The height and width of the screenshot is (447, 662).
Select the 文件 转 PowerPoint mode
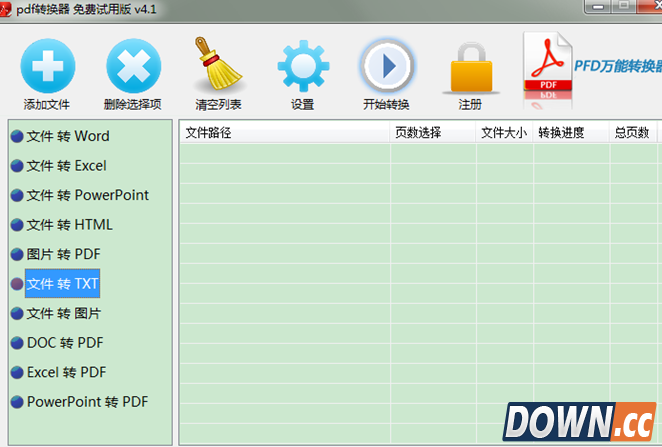[x=88, y=195]
